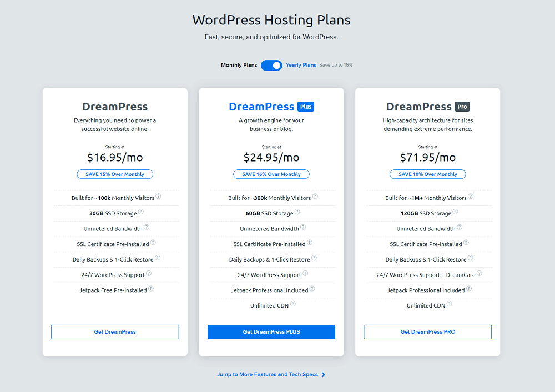Select the Monthly Plans label

(239, 65)
